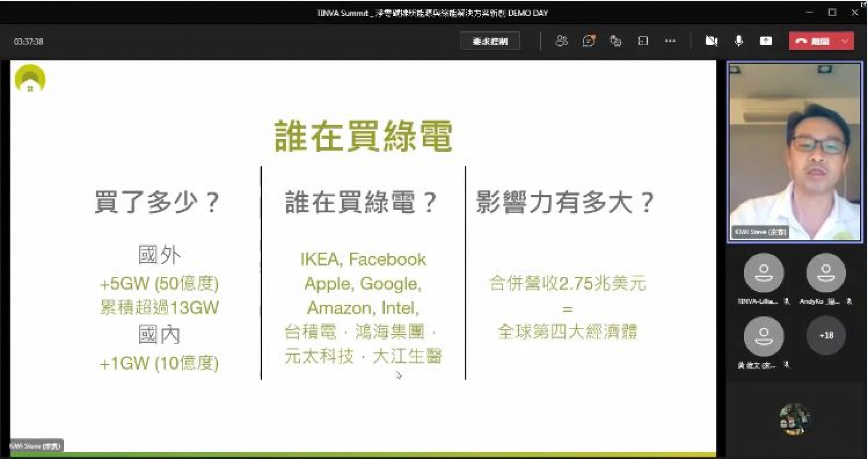Open the share content tray
This screenshot has height=459, width=868.
pyautogui.click(x=766, y=41)
